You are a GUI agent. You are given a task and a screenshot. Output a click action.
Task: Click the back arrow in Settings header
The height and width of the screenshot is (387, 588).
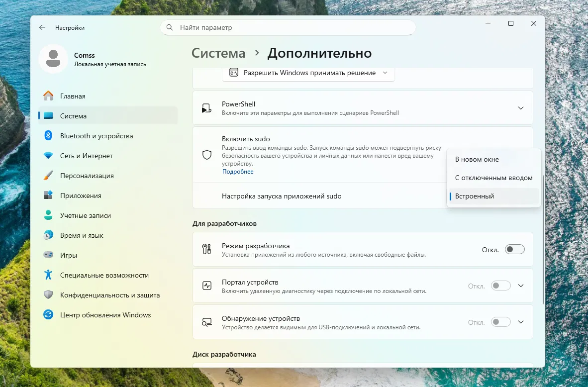click(x=42, y=27)
